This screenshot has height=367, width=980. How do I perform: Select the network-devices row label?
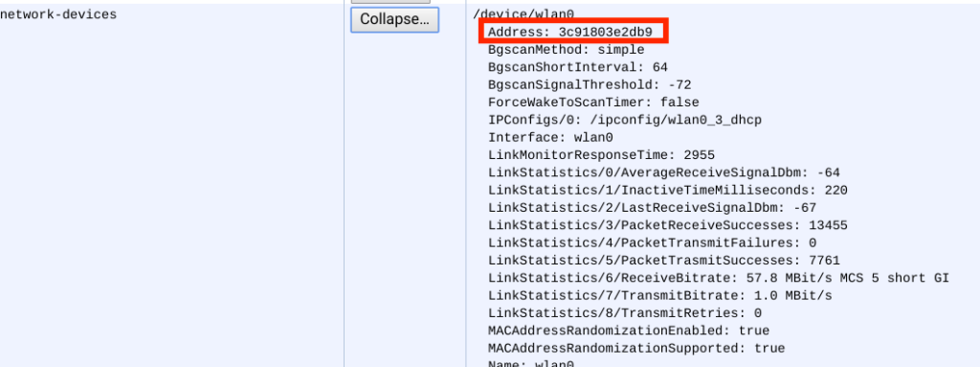(58, 14)
